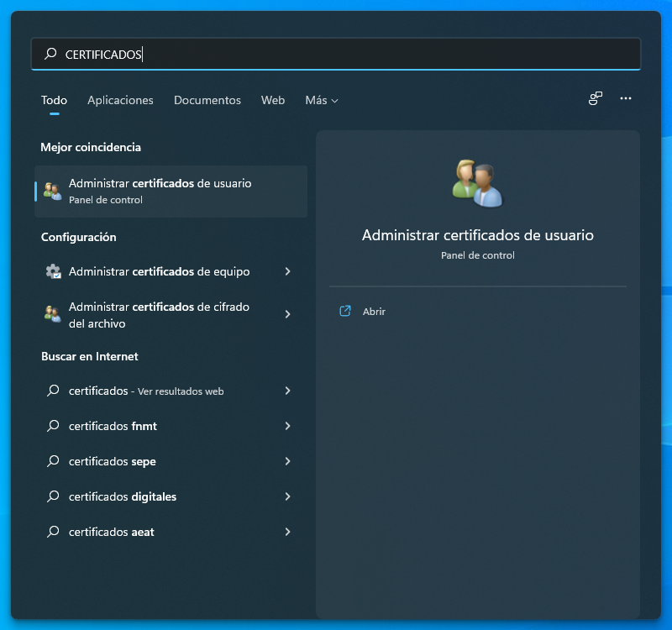Click the gear icon beside 'Administrar certificados de equipo'
The width and height of the screenshot is (672, 630).
click(53, 271)
